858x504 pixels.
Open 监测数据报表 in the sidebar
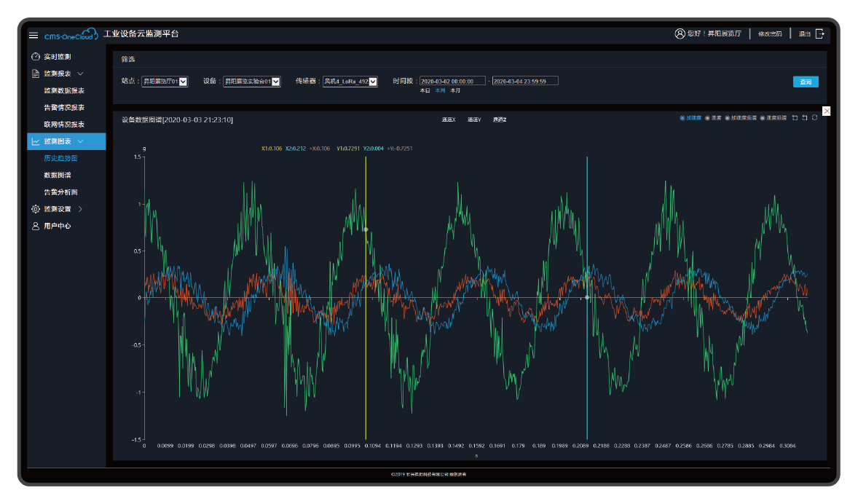coord(64,90)
